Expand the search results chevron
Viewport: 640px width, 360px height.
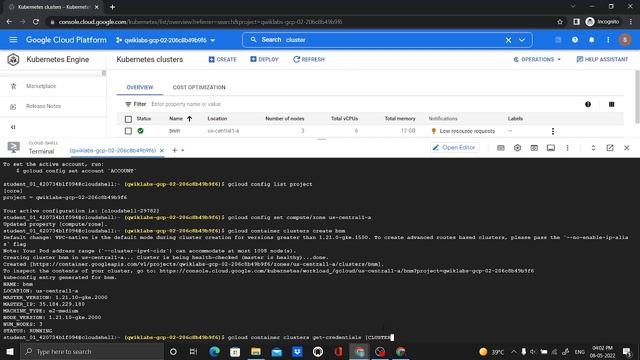522,40
